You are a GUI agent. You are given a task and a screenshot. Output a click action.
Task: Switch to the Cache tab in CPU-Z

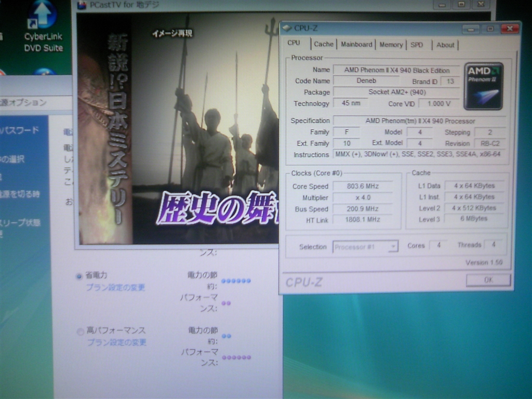pyautogui.click(x=323, y=44)
